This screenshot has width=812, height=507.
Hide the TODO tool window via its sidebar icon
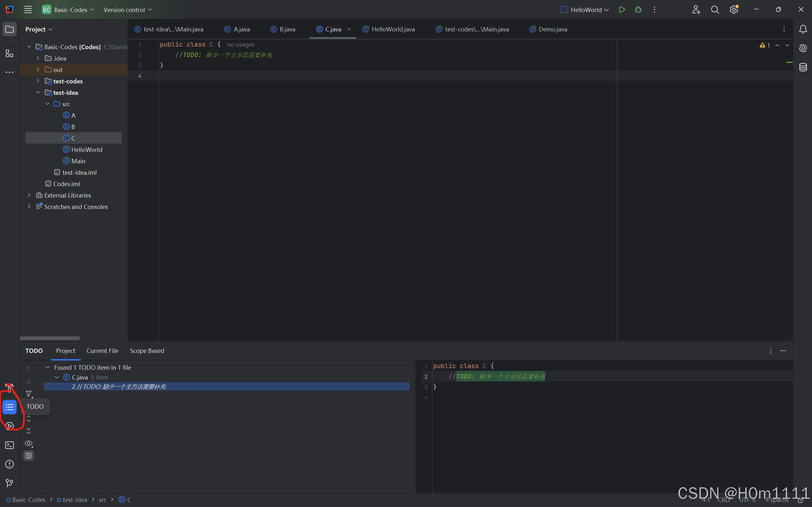click(x=10, y=407)
